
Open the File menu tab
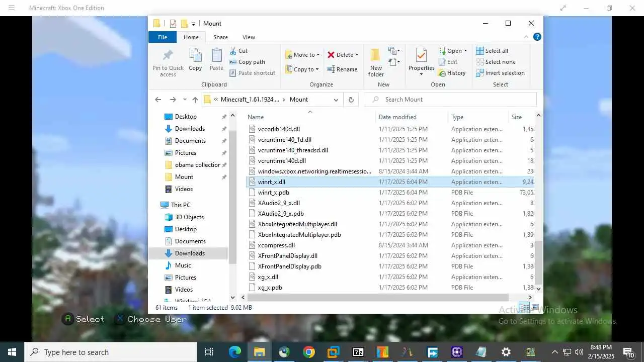click(x=163, y=37)
